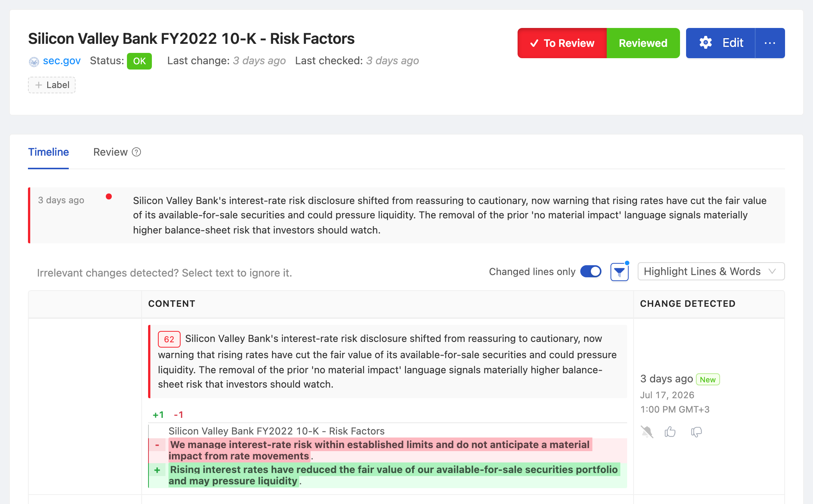
Task: Select the removed line about material impact
Action: 388,450
